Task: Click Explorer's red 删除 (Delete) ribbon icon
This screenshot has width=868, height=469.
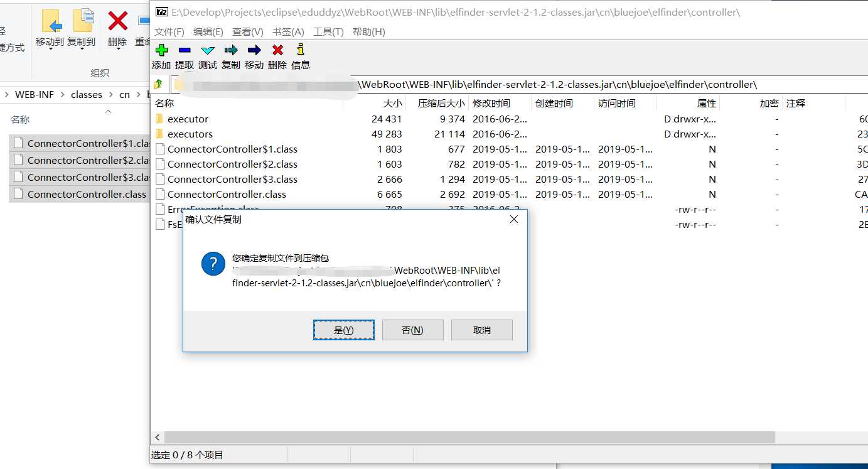Action: point(117,21)
